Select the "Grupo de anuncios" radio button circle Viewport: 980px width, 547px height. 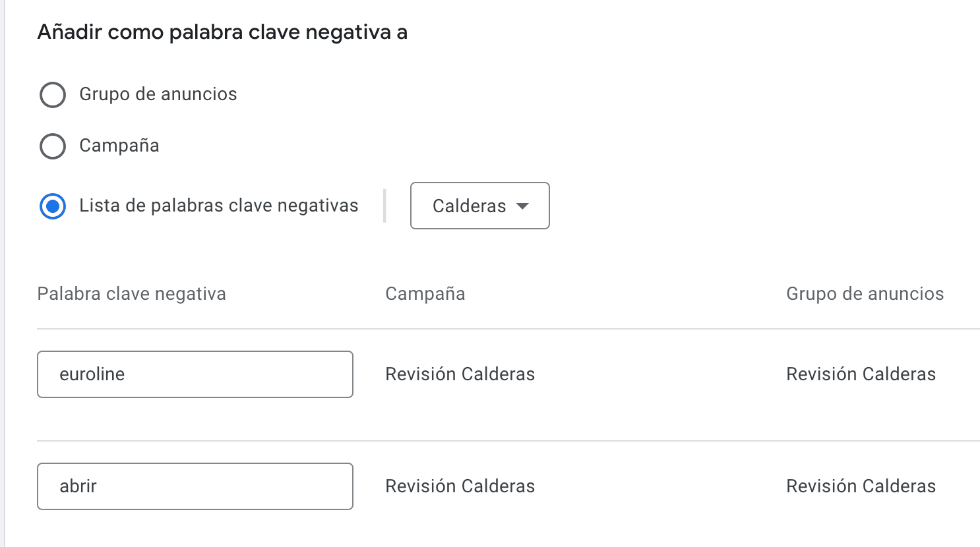[x=53, y=95]
